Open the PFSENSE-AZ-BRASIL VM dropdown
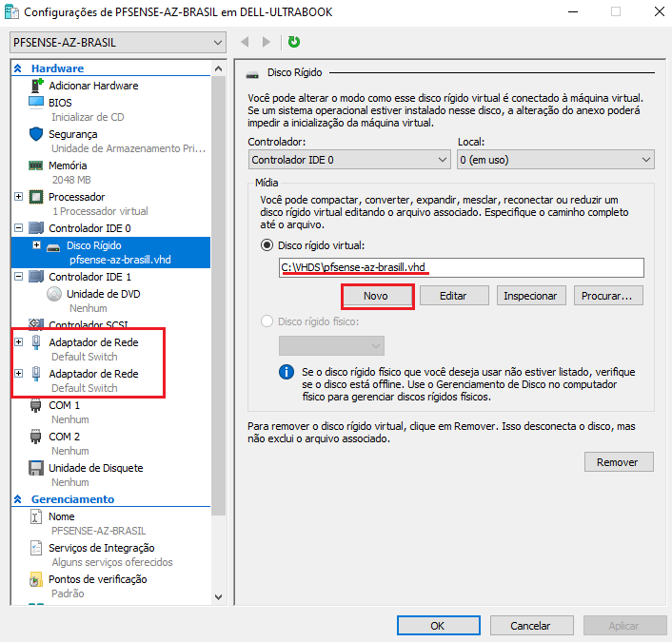This screenshot has height=642, width=672. 118,43
